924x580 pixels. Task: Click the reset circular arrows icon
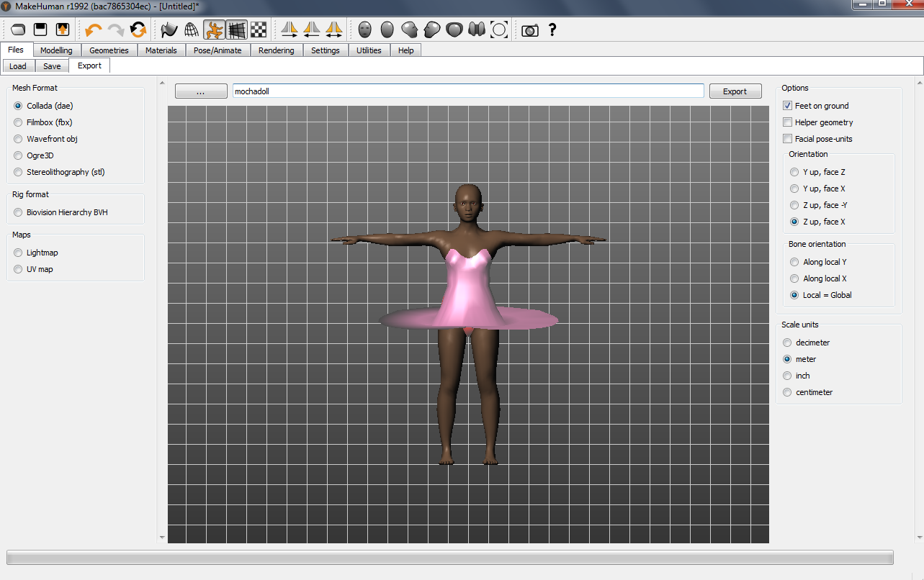point(138,30)
